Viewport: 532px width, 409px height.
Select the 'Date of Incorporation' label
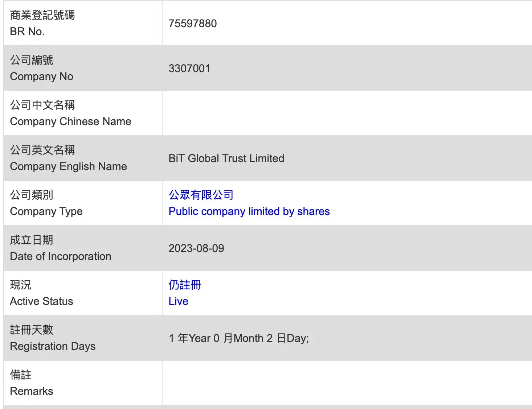[x=60, y=256]
